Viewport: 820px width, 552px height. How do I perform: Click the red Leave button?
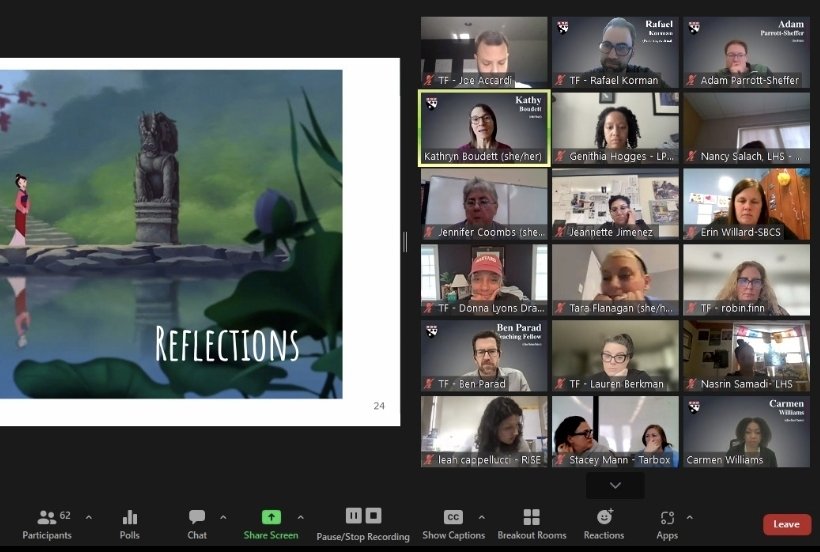(787, 524)
